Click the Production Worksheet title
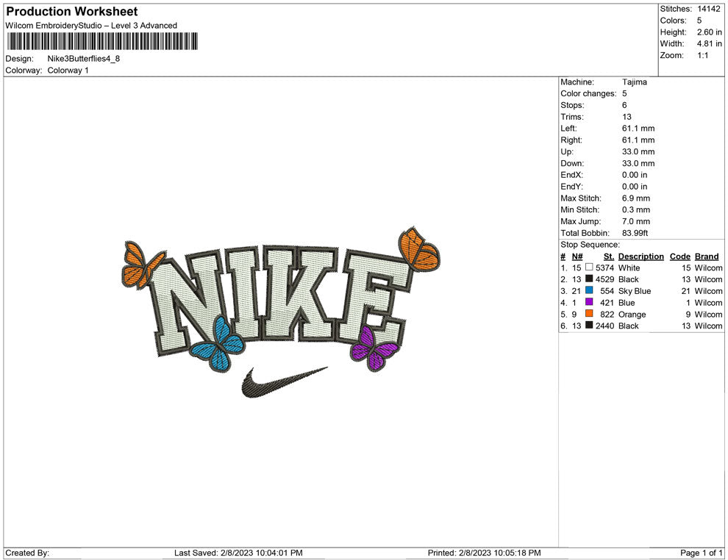The width and height of the screenshot is (728, 560). 72,12
